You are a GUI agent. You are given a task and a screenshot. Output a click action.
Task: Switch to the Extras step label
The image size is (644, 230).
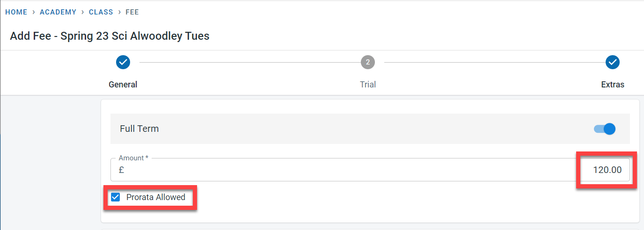612,85
